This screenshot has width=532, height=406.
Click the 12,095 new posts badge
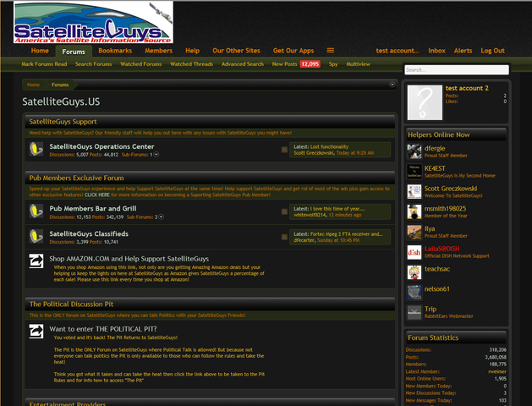pyautogui.click(x=310, y=64)
